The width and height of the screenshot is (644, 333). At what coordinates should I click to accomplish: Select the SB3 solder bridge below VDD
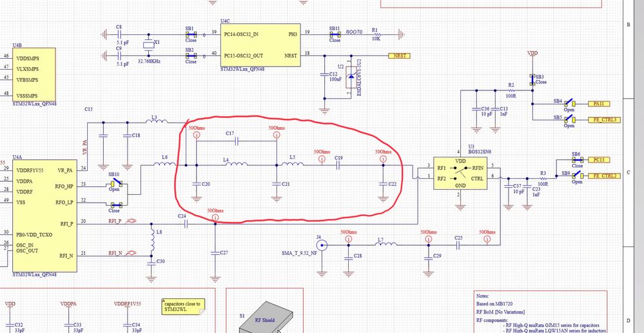click(x=532, y=80)
